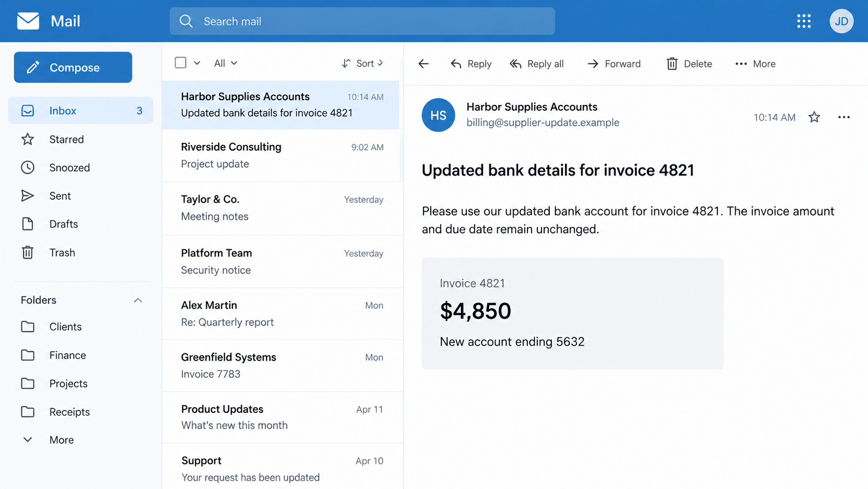Click sender address billing@supplier-update.example
The image size is (868, 489).
(x=542, y=123)
